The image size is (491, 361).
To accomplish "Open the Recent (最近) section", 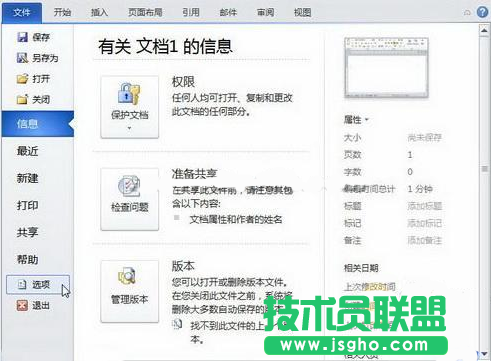I will [x=28, y=151].
